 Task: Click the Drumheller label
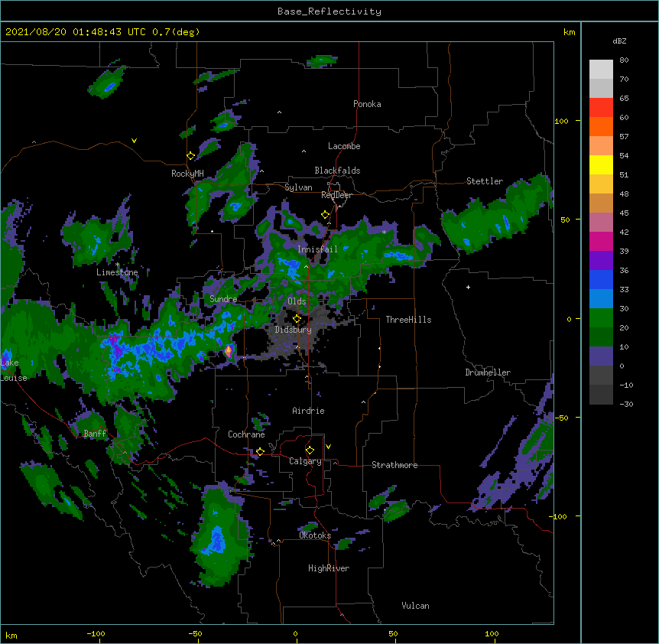[488, 372]
